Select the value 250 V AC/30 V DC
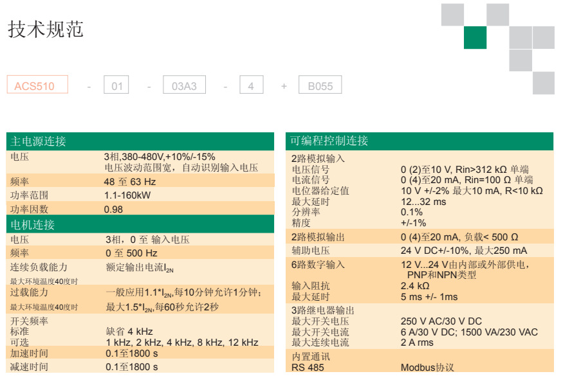Screen dimensions: 572x392 coord(441,321)
